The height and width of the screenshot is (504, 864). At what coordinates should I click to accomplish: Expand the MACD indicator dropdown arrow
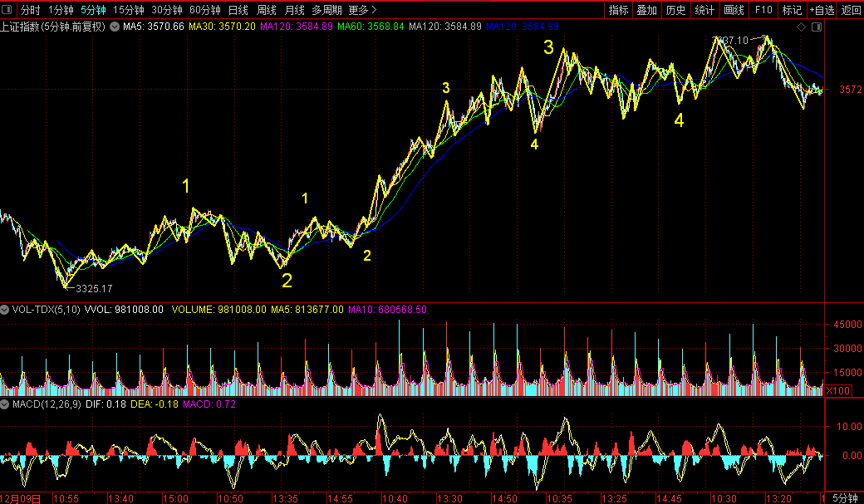pyautogui.click(x=4, y=404)
